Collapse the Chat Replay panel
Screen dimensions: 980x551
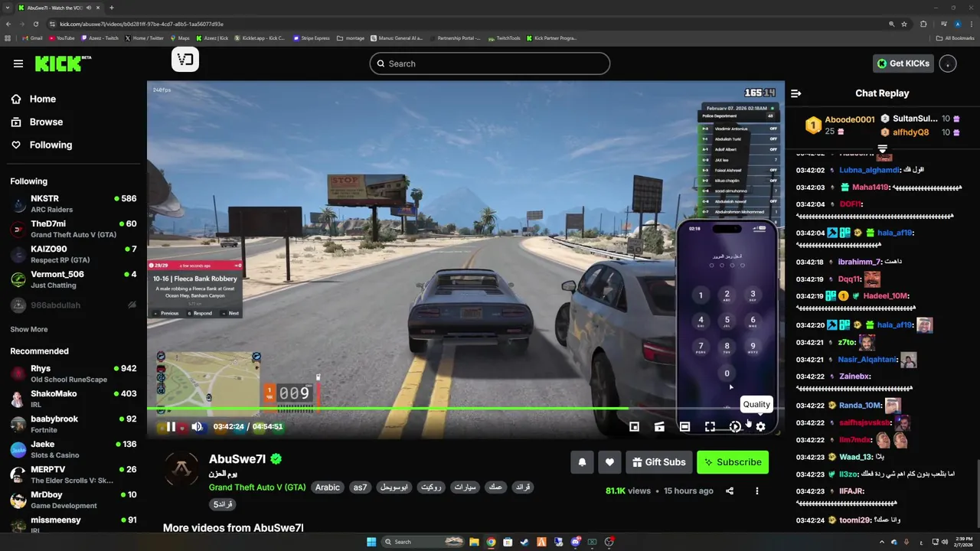[x=795, y=93]
